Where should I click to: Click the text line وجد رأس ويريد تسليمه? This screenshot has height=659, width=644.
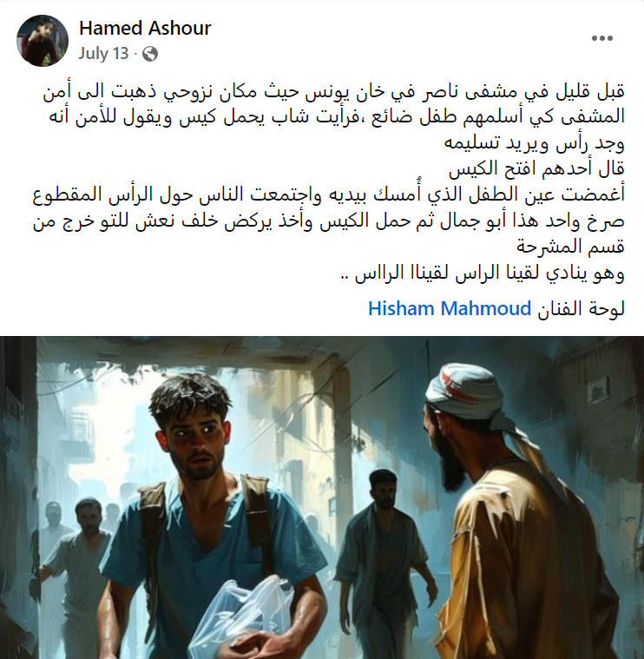tap(535, 143)
